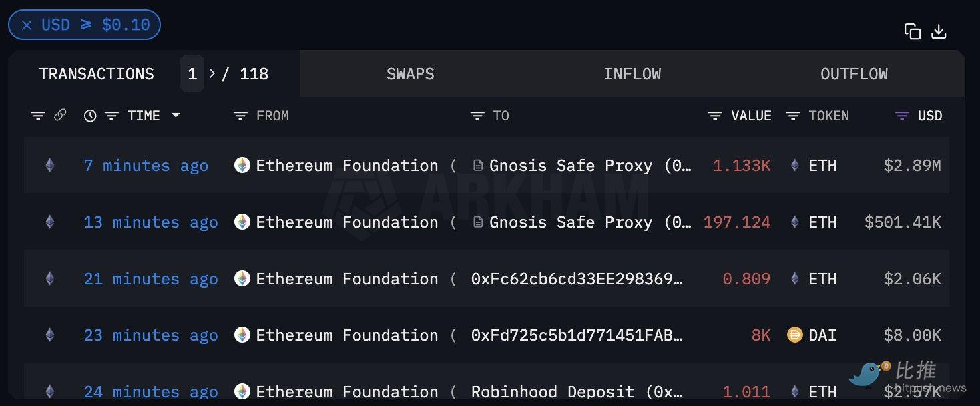This screenshot has width=980, height=406.
Task: Click the copy icon at top right
Action: coord(912,31)
